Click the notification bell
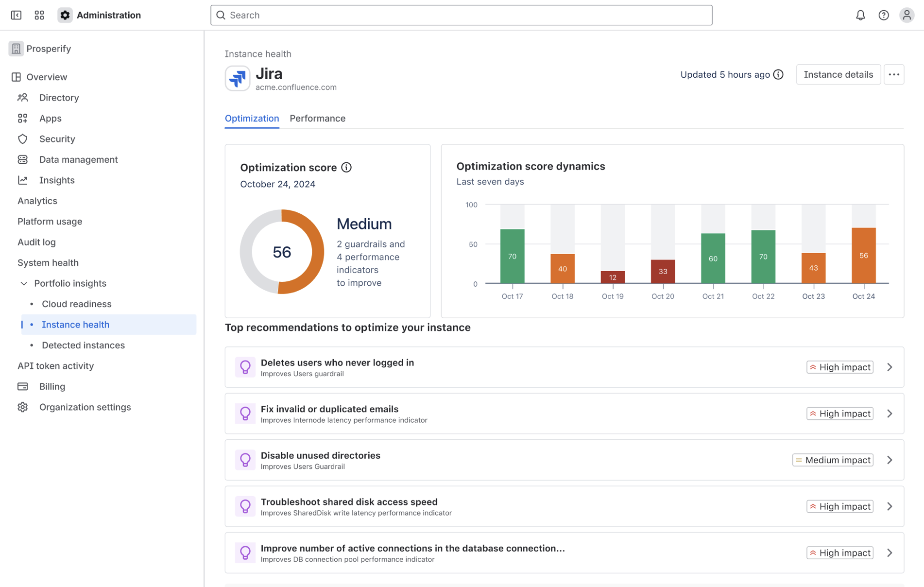The width and height of the screenshot is (924, 587). tap(860, 15)
